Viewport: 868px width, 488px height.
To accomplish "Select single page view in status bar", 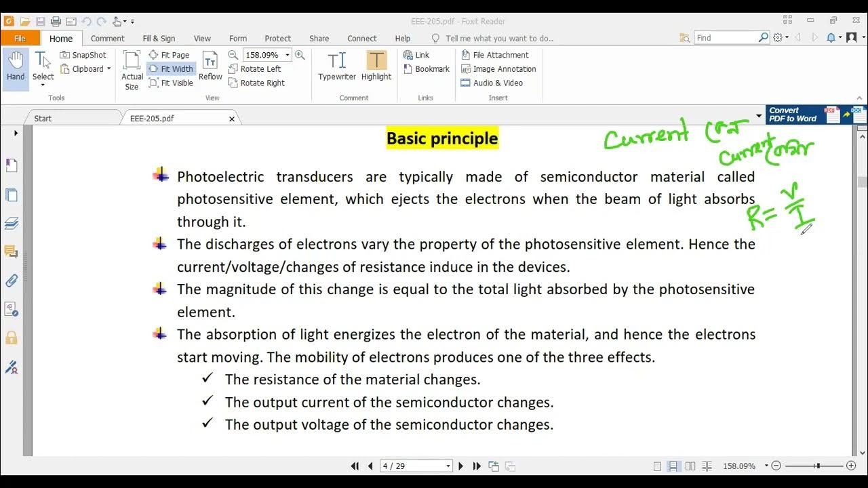I will [657, 466].
